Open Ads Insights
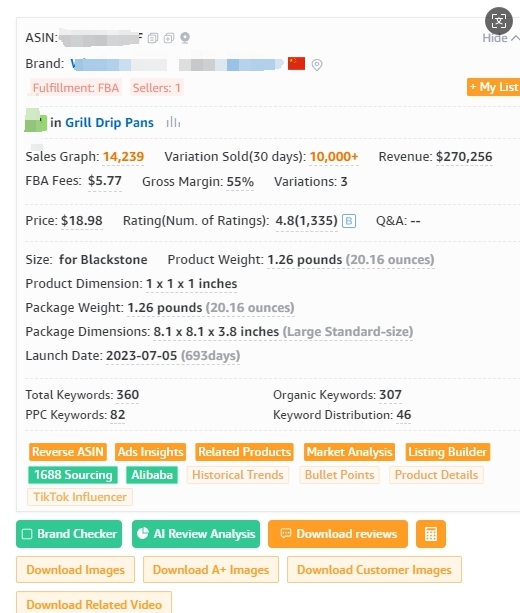The image size is (520, 613). [x=151, y=452]
